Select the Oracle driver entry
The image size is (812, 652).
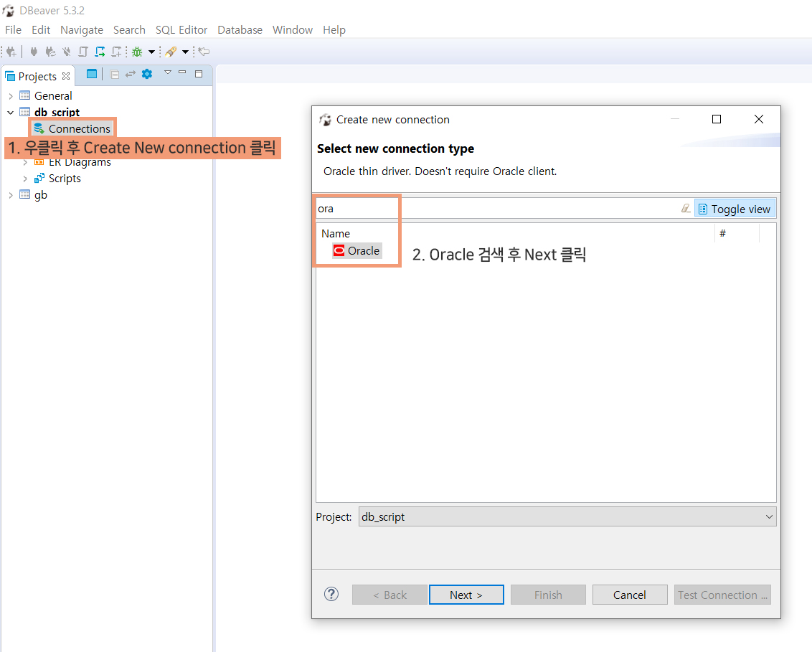point(357,250)
